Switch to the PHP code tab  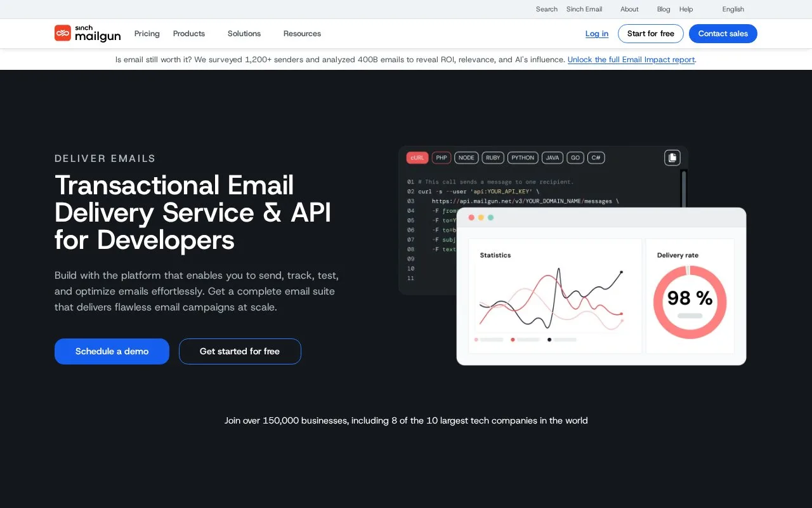[x=442, y=157]
